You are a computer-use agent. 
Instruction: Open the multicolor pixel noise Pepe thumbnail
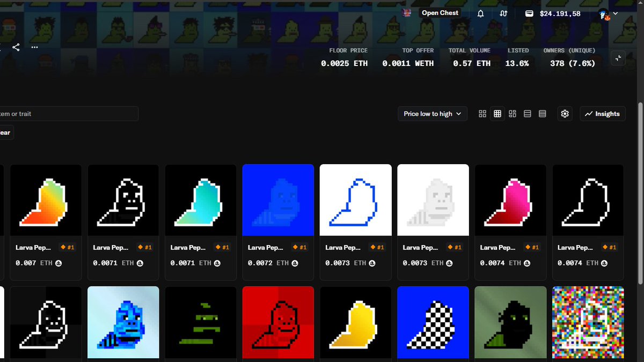click(588, 322)
